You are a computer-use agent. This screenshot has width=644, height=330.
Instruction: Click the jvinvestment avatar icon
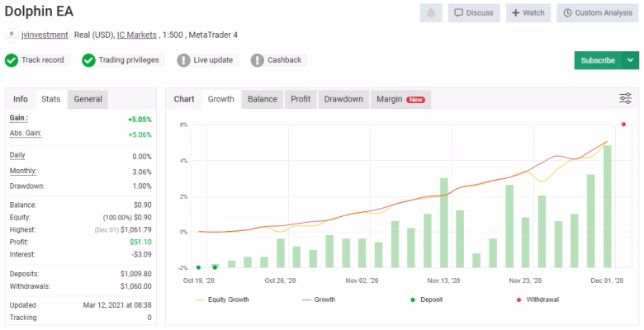pos(11,35)
